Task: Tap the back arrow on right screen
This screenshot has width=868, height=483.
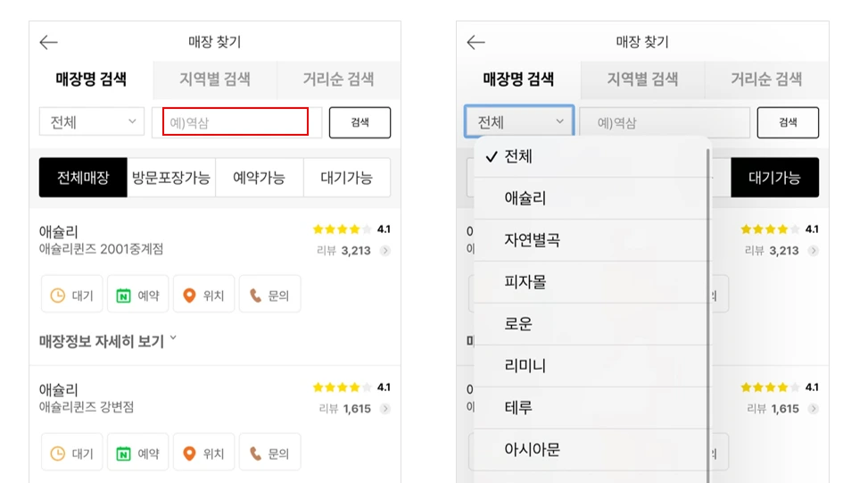Action: (x=476, y=42)
